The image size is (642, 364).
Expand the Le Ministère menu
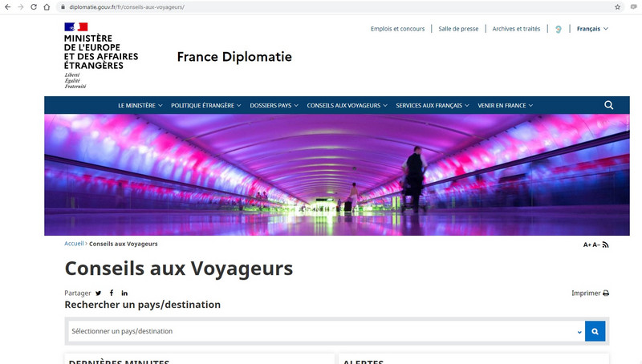[x=140, y=106]
